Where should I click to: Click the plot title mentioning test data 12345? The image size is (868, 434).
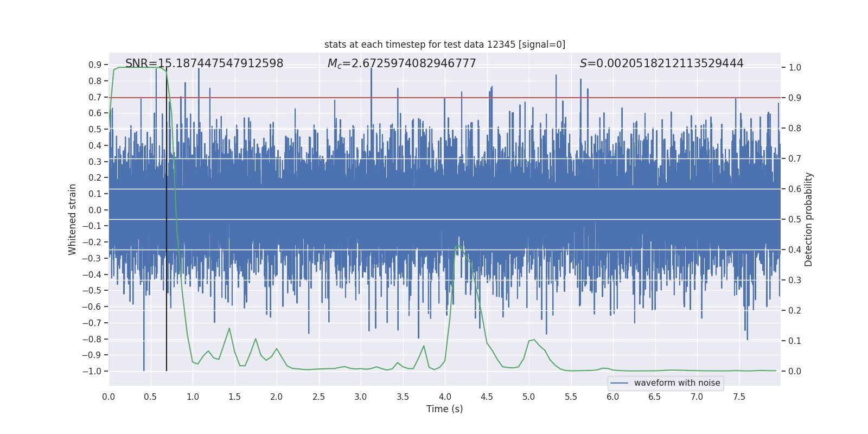(x=444, y=44)
